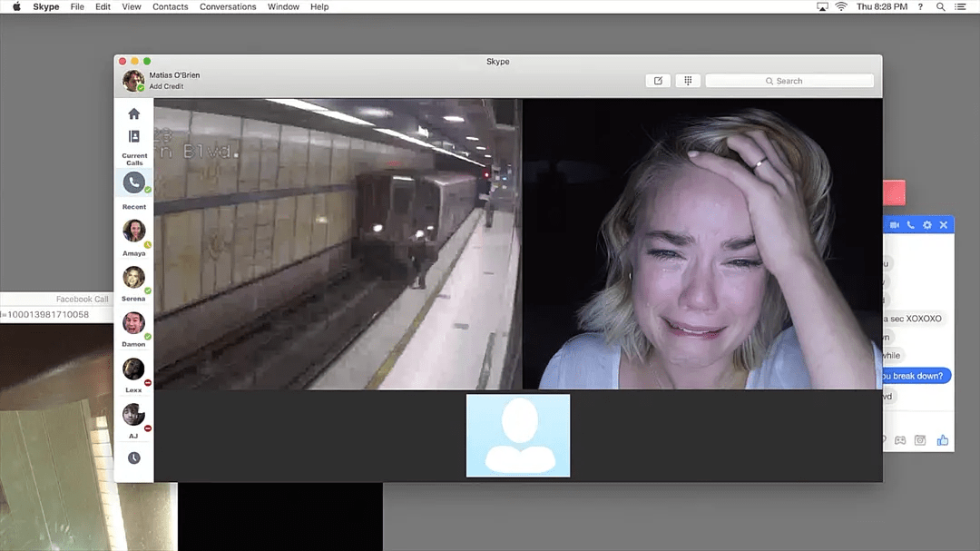
Task: Open the View menu
Action: tap(132, 6)
